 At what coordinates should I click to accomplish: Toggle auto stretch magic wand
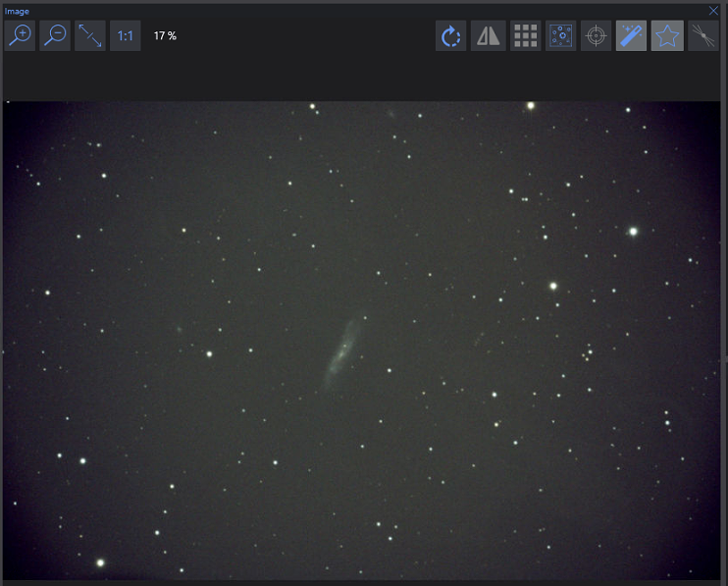pyautogui.click(x=631, y=35)
